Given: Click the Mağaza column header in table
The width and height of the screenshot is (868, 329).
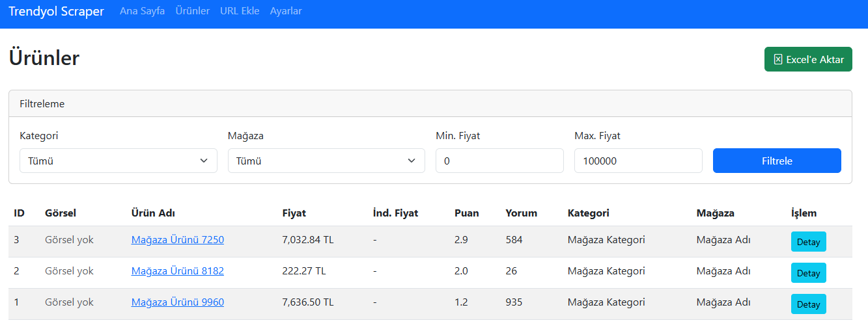Looking at the screenshot, I should click(x=716, y=213).
